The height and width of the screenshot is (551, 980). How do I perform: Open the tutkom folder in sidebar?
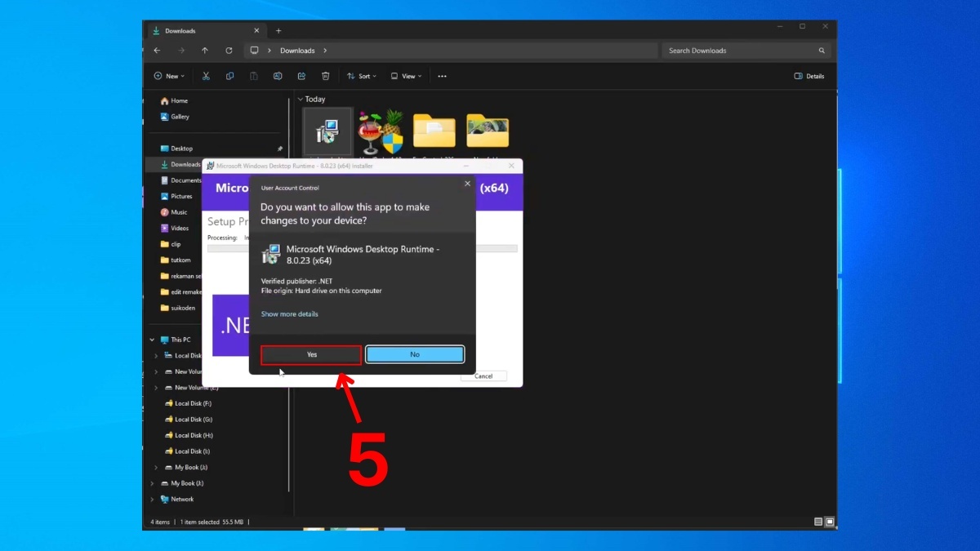(x=176, y=260)
